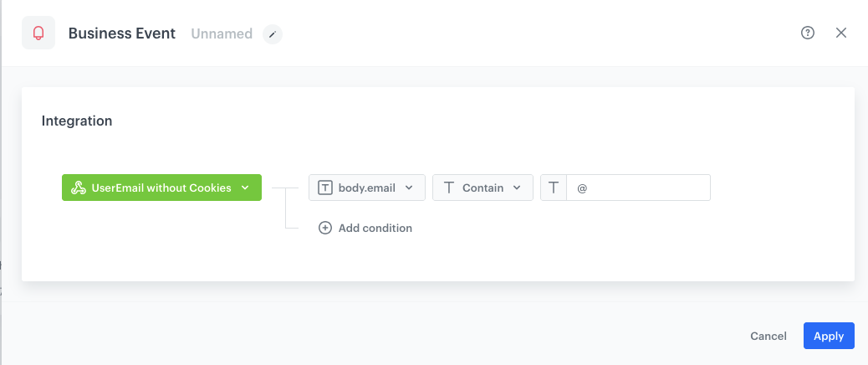
Task: Click the webhook icon on green integration button
Action: (x=79, y=188)
